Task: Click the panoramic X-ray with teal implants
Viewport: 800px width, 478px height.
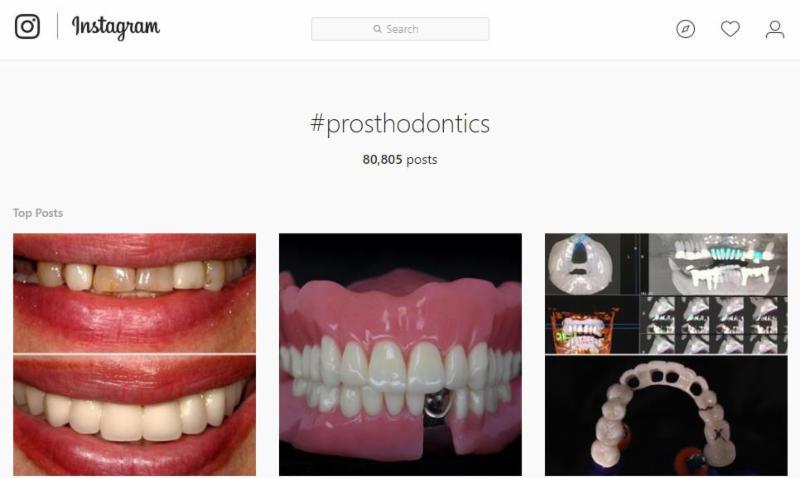Action: tap(718, 264)
